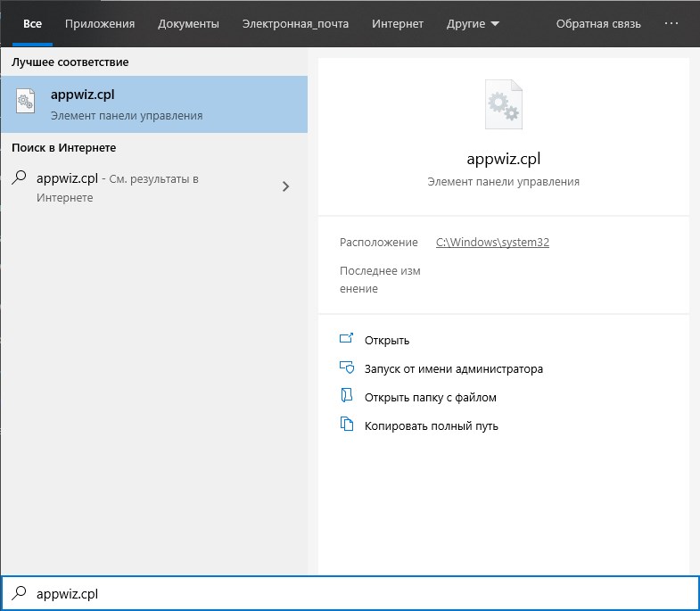Select the Интернет filter tab
Viewport: 700px width, 611px height.
398,23
